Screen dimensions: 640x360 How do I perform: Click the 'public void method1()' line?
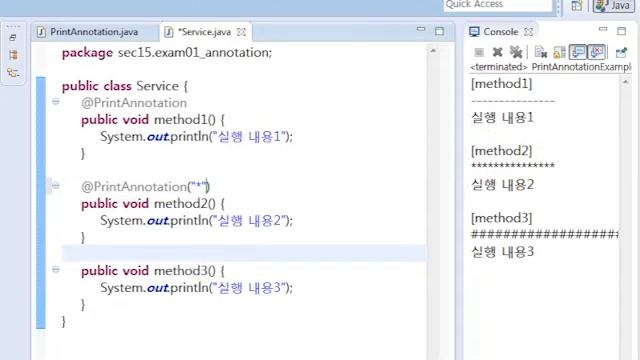pyautogui.click(x=153, y=120)
